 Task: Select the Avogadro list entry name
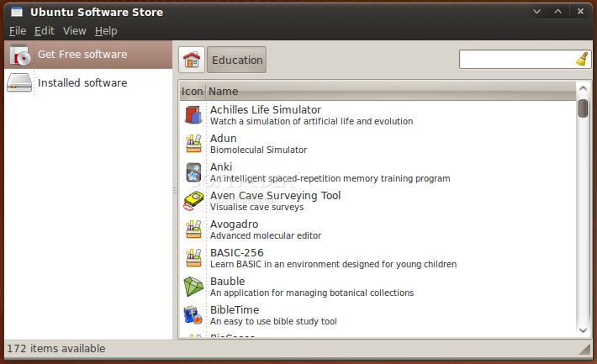(234, 224)
